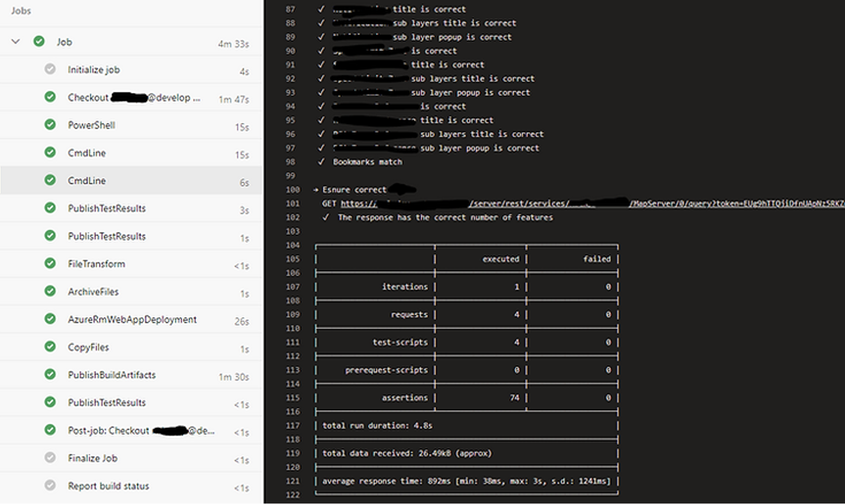This screenshot has width=845, height=504.
Task: Click the grey status icon beside Finalize Job
Action: tap(50, 458)
